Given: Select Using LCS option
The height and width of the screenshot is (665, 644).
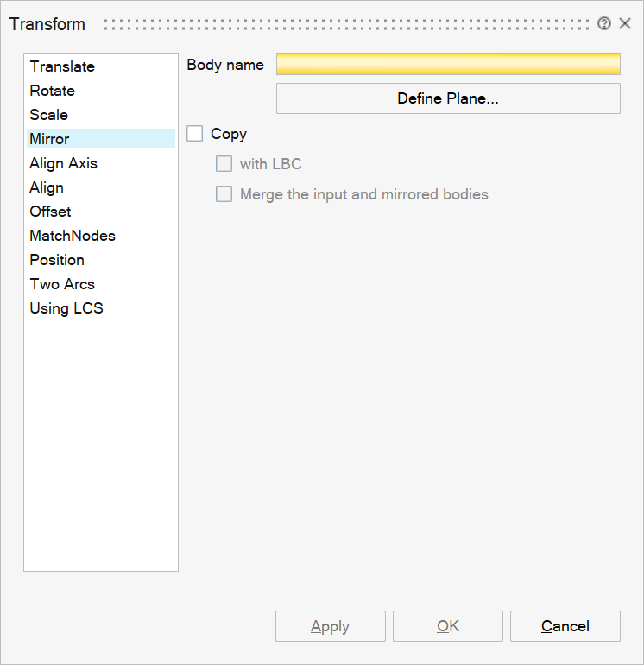Looking at the screenshot, I should point(66,308).
